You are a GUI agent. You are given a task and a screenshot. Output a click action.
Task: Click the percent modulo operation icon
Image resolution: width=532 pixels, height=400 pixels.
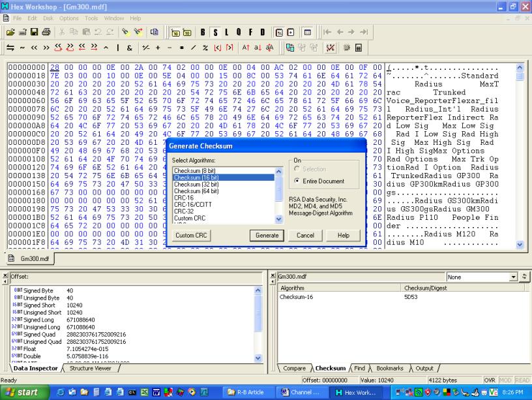click(205, 48)
